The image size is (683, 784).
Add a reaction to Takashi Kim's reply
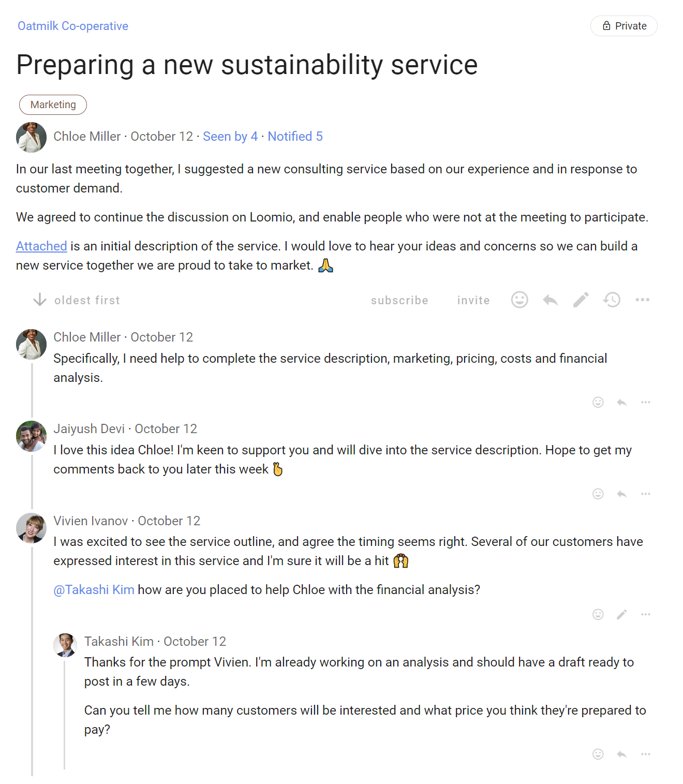pyautogui.click(x=598, y=755)
